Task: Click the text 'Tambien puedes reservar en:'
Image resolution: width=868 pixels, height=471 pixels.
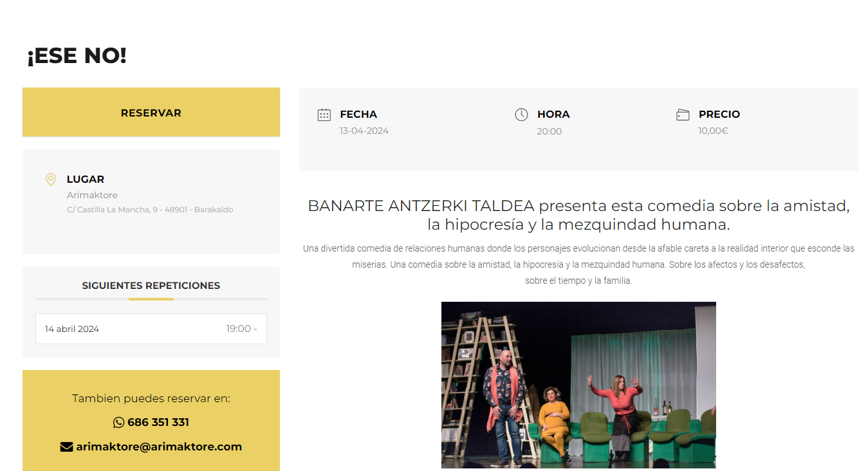Action: pos(151,398)
